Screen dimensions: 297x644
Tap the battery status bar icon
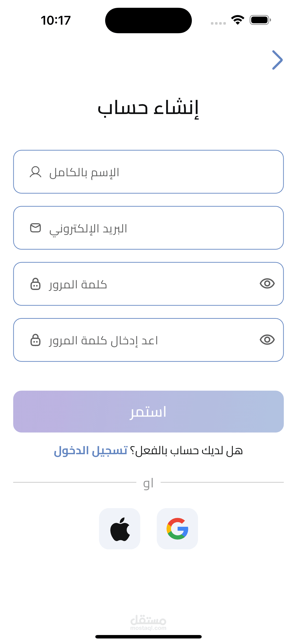pyautogui.click(x=260, y=20)
